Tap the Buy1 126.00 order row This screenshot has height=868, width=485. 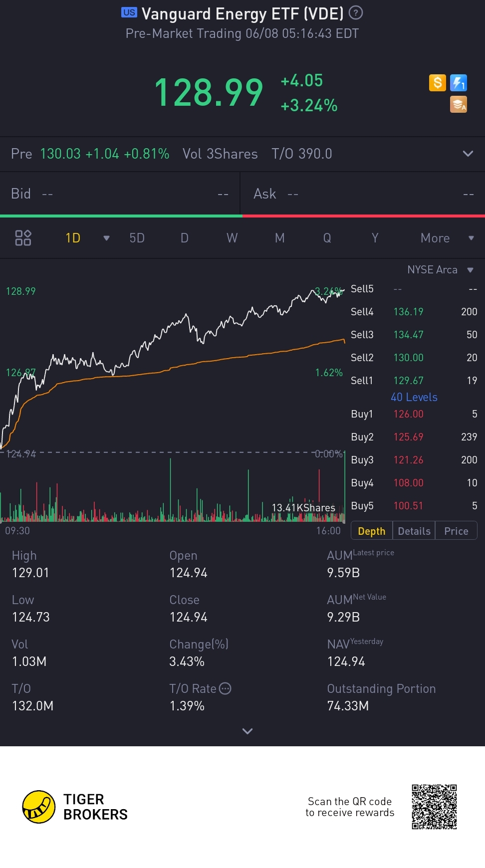point(414,414)
